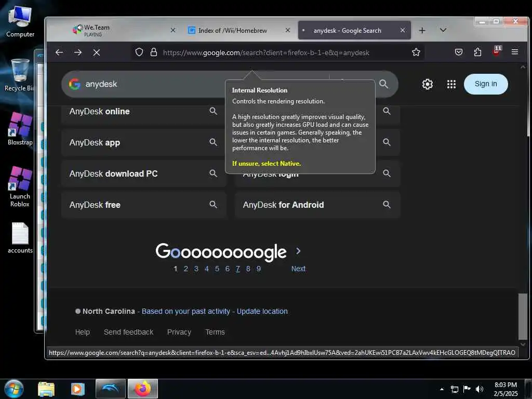Image resolution: width=532 pixels, height=399 pixels.
Task: Switch to the Index of /Wii/Homebrew tab
Action: point(239,30)
